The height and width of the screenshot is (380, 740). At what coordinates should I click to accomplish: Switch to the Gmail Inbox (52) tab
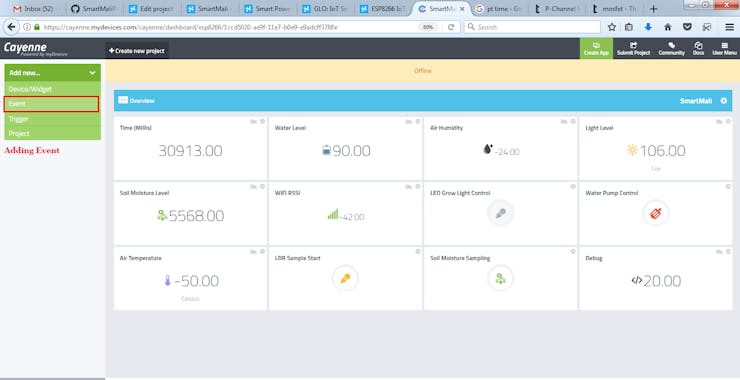click(x=35, y=8)
